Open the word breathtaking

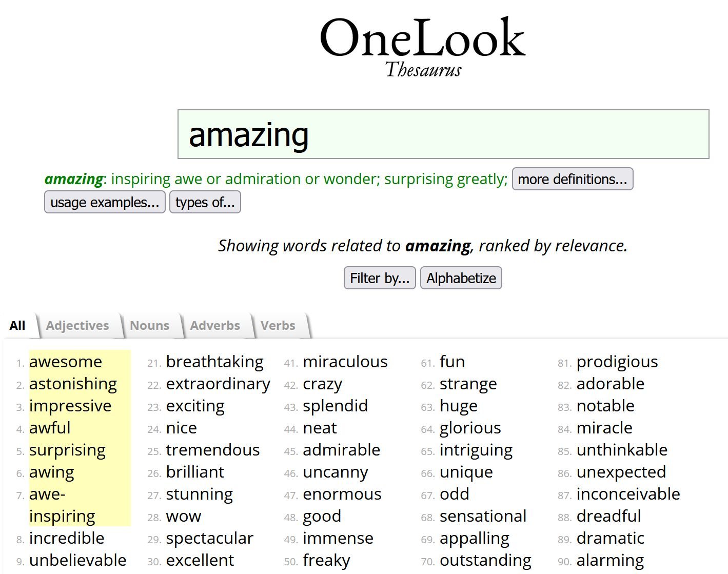(x=215, y=362)
